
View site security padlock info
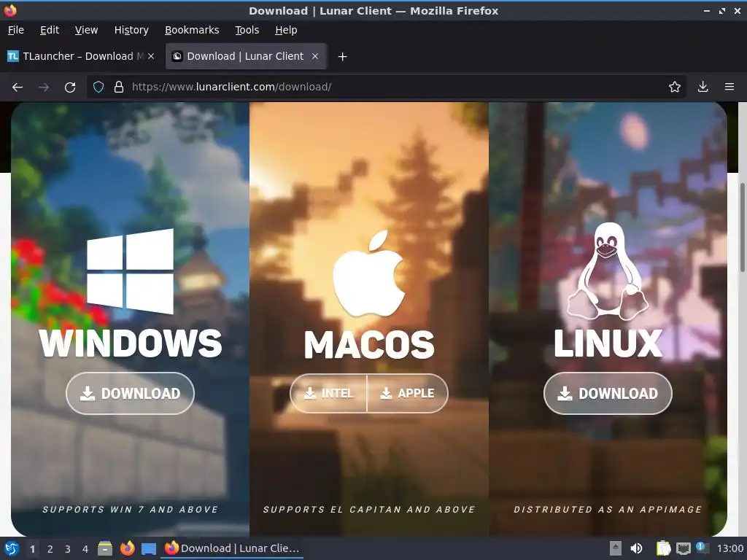[119, 87]
